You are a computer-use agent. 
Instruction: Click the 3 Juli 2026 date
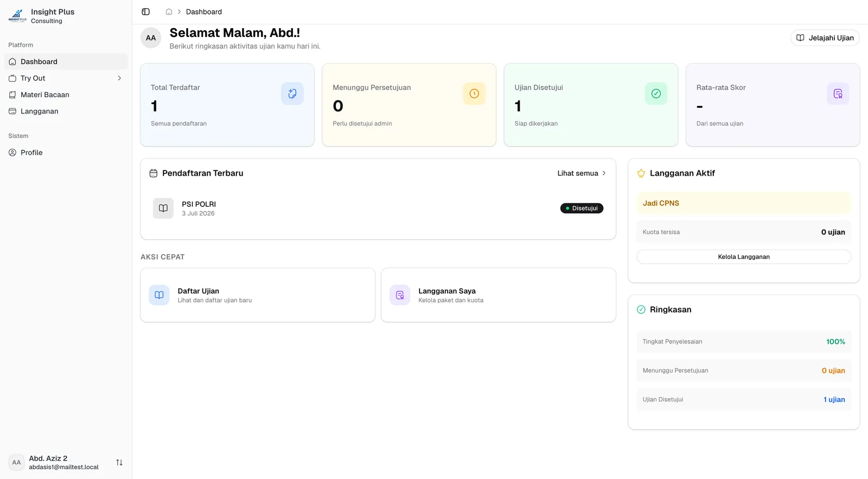point(198,214)
